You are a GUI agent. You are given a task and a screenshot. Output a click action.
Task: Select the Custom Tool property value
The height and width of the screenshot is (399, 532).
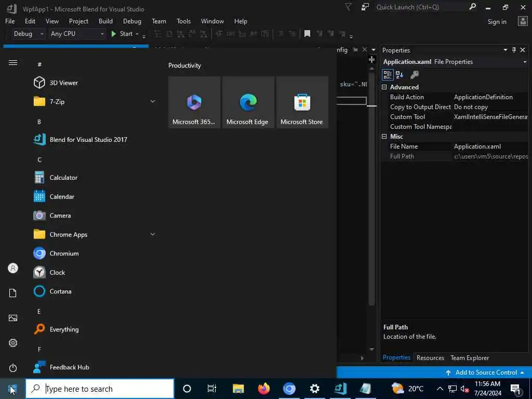[x=490, y=117]
